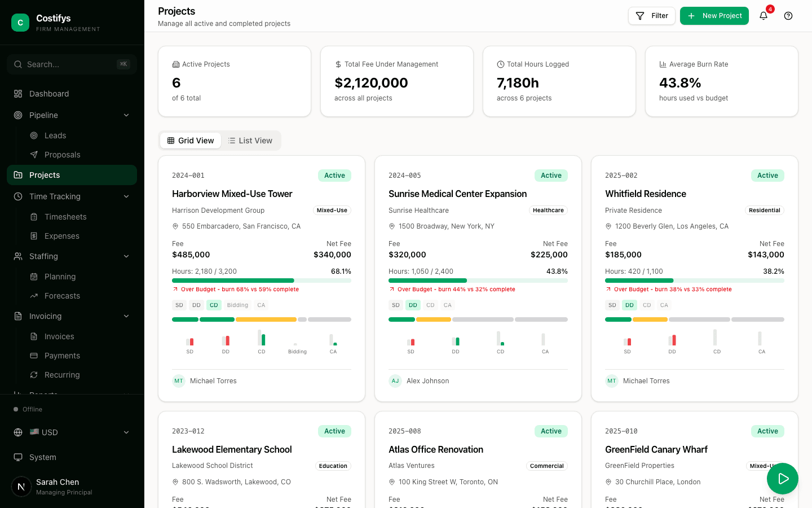Keep Grid View selected
812x508 pixels.
(x=191, y=141)
